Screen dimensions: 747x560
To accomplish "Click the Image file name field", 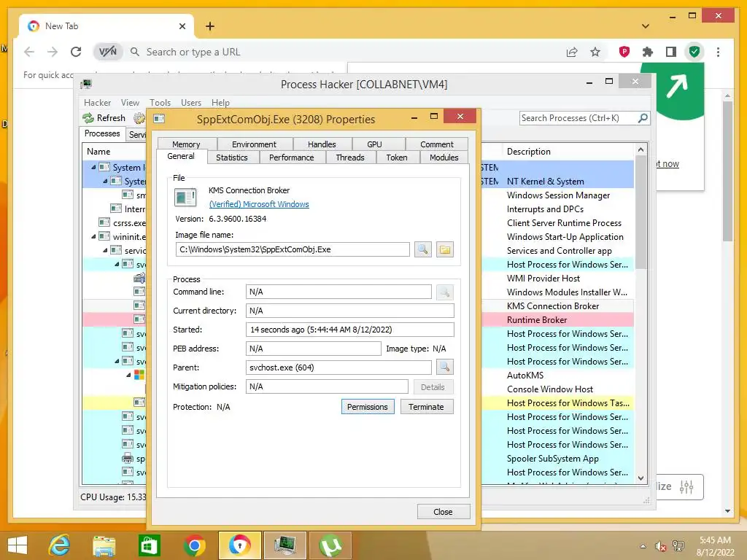I will [x=293, y=249].
